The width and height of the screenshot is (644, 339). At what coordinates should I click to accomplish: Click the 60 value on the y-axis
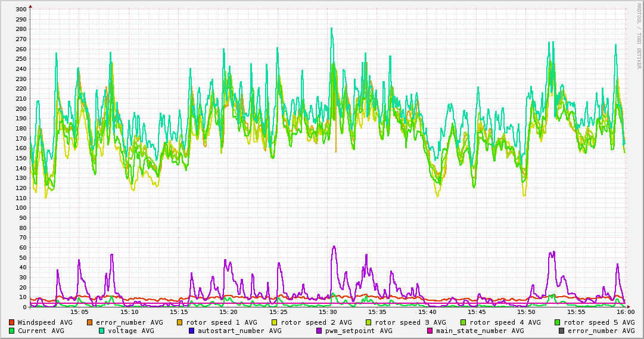click(23, 248)
